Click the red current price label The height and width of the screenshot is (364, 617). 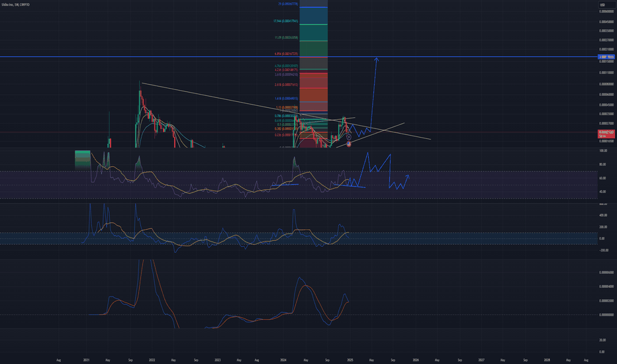pos(606,132)
